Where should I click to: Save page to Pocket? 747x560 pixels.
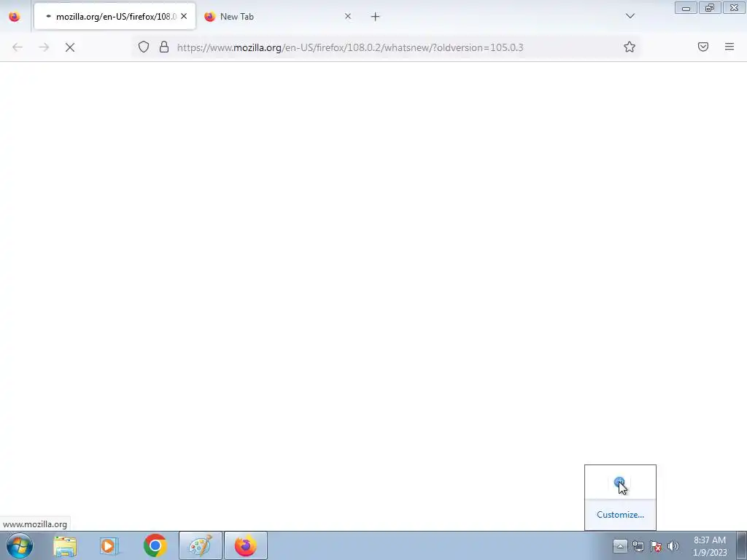click(x=703, y=47)
